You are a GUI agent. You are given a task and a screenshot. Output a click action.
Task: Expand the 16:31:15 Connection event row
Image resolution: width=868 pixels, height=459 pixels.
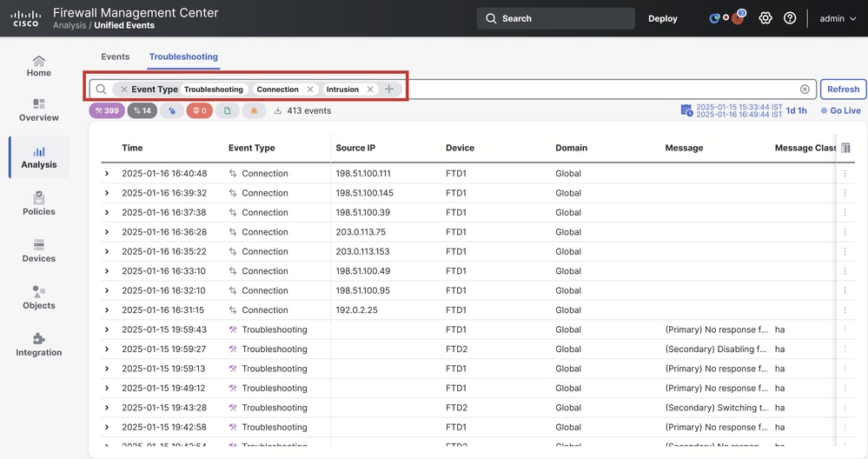point(107,310)
